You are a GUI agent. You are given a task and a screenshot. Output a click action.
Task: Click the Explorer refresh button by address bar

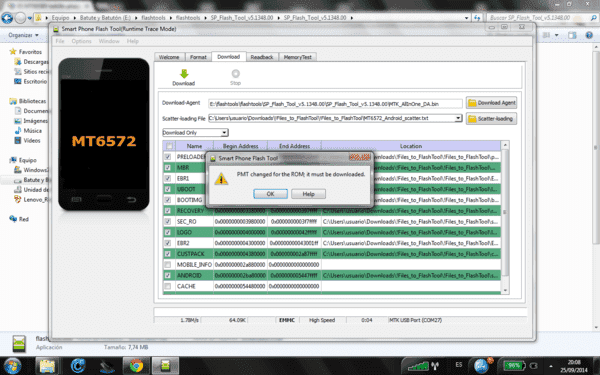click(x=477, y=18)
